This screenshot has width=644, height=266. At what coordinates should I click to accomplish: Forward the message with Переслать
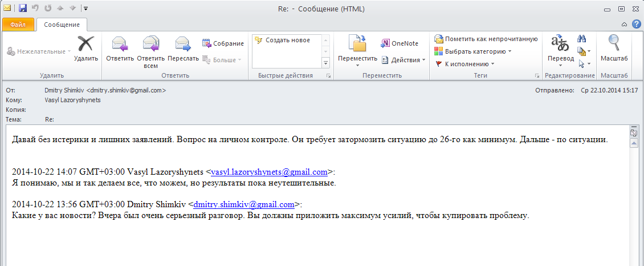[183, 49]
